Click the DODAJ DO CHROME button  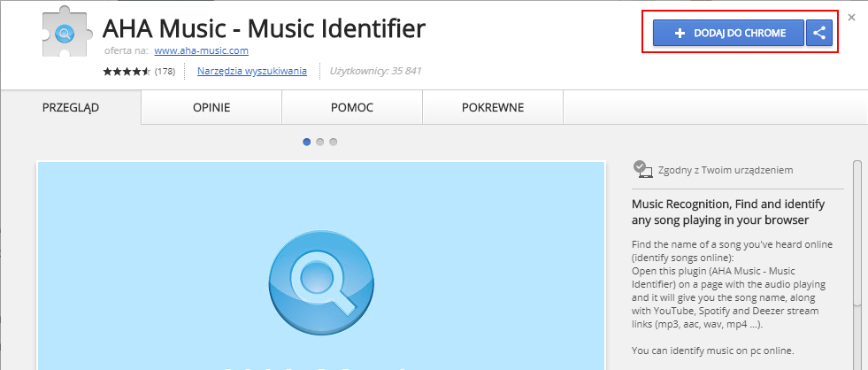pos(728,34)
